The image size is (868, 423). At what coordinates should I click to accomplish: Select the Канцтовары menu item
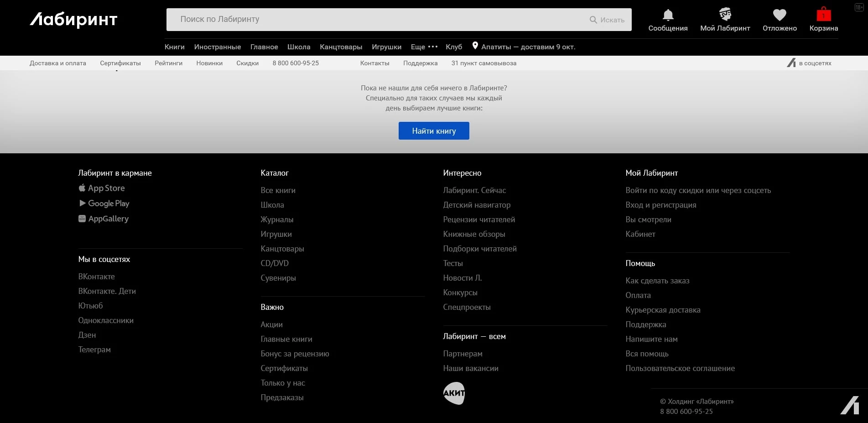341,47
